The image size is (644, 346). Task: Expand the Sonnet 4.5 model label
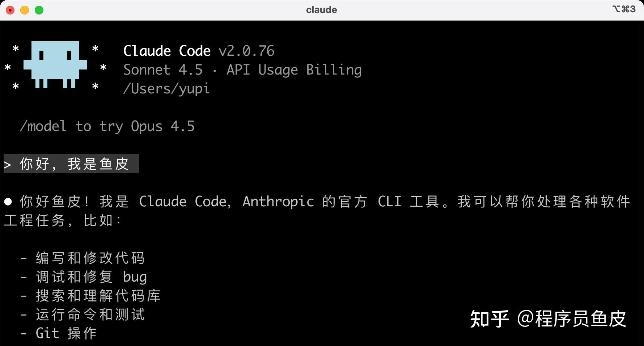(162, 69)
